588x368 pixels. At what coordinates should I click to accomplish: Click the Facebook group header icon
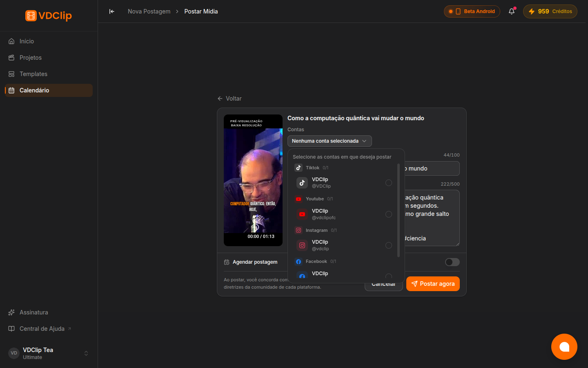(x=298, y=262)
